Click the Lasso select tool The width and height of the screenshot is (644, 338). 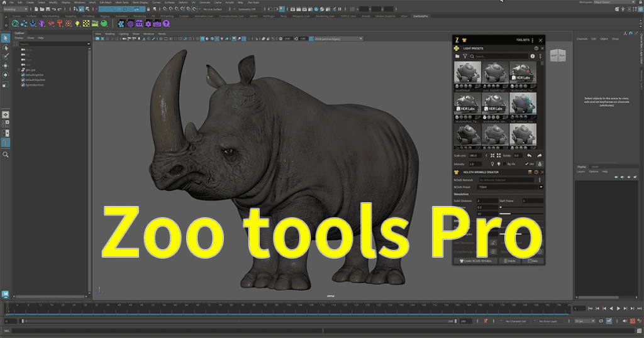click(x=6, y=47)
